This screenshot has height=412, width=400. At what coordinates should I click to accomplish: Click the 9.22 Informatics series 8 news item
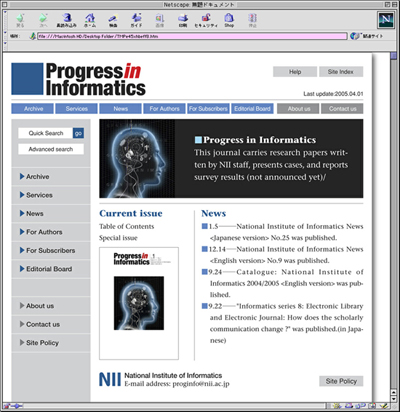pyautogui.click(x=283, y=323)
